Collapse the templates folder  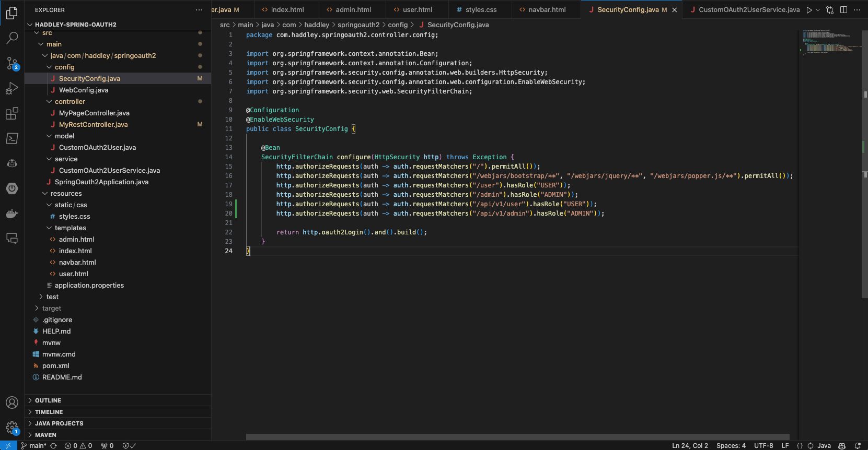click(70, 228)
